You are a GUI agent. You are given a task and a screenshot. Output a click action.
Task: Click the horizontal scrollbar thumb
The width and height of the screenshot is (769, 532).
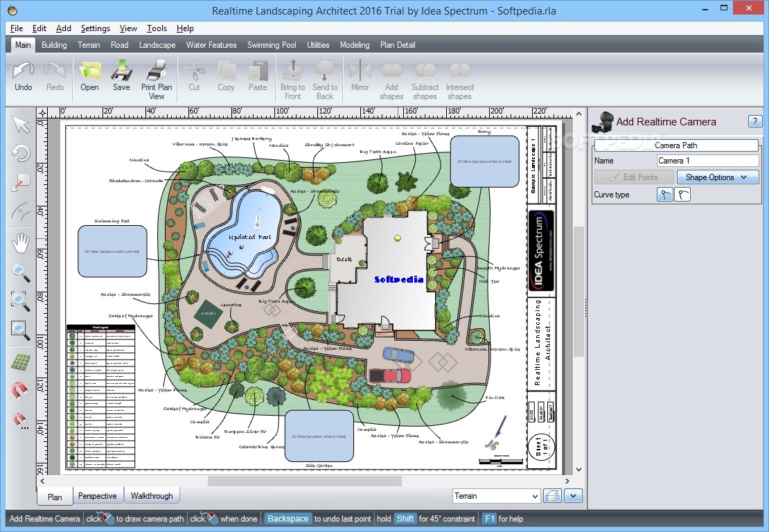tap(304, 481)
